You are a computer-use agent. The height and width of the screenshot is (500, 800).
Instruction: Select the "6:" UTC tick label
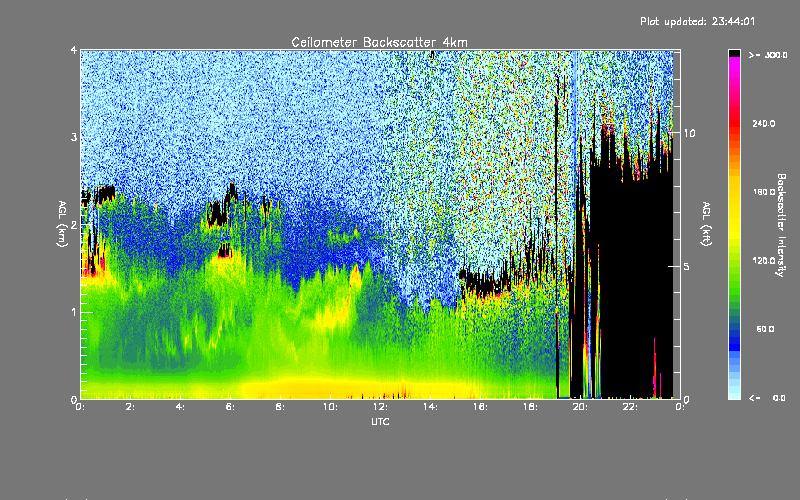231,407
